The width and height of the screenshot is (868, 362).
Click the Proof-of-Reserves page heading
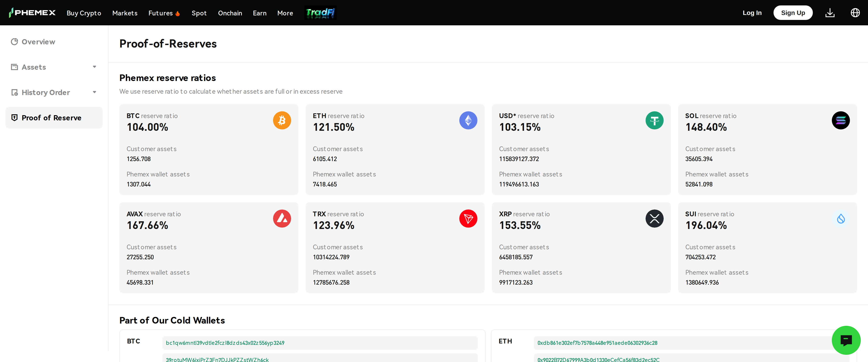pos(168,44)
